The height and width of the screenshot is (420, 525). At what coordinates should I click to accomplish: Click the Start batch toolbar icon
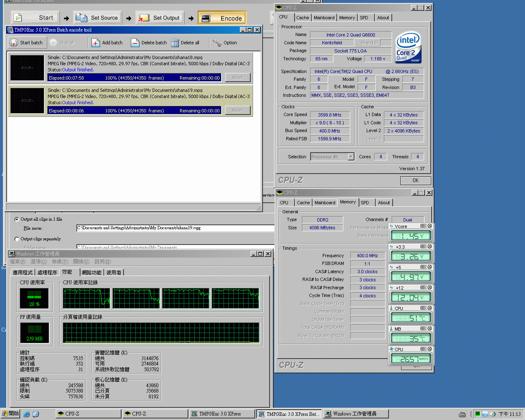(14, 43)
